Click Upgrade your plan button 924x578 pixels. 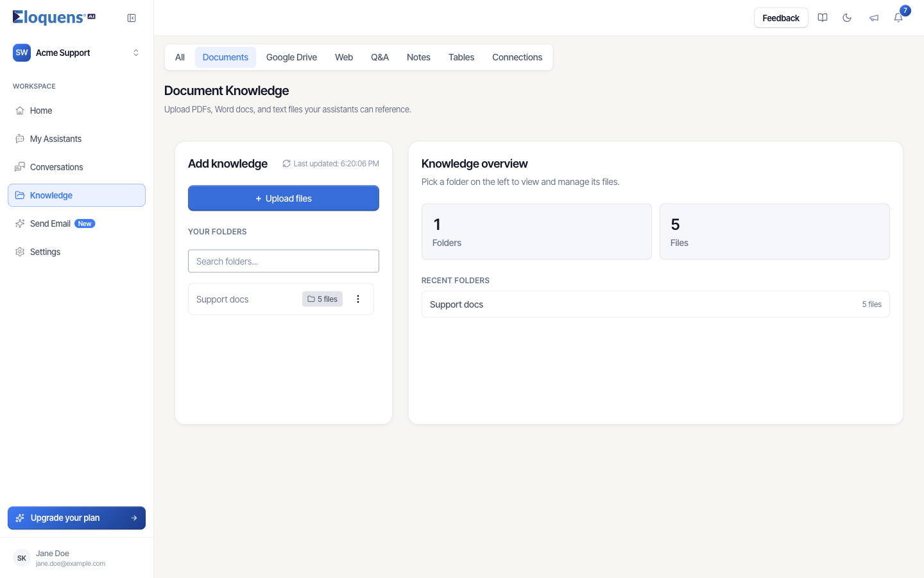[x=76, y=518]
